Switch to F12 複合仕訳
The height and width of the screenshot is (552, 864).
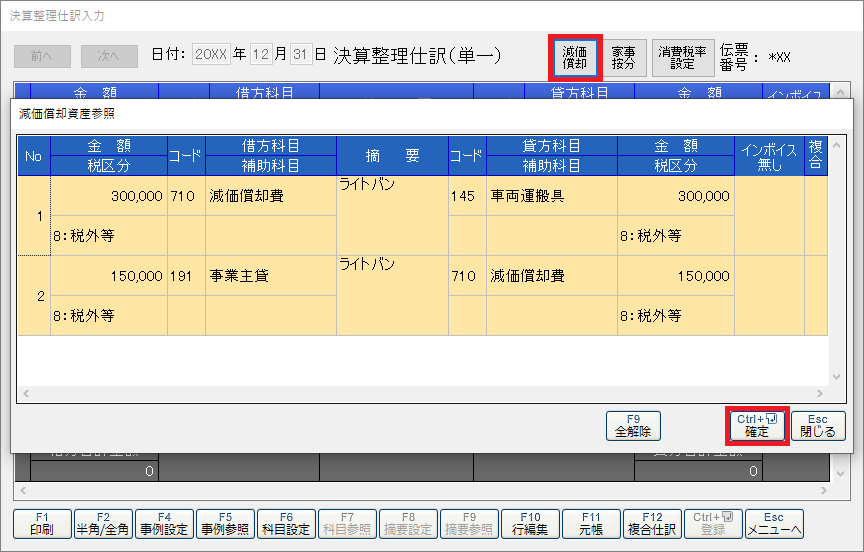(652, 523)
